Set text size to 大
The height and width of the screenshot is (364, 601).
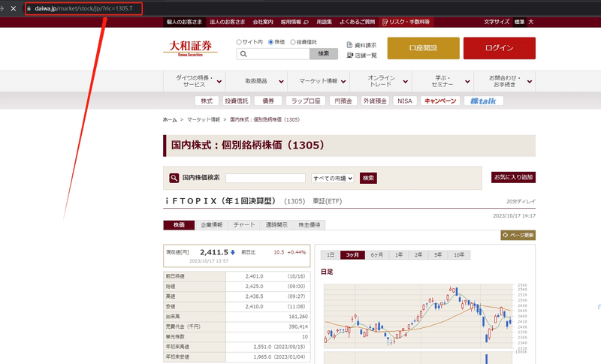point(531,22)
